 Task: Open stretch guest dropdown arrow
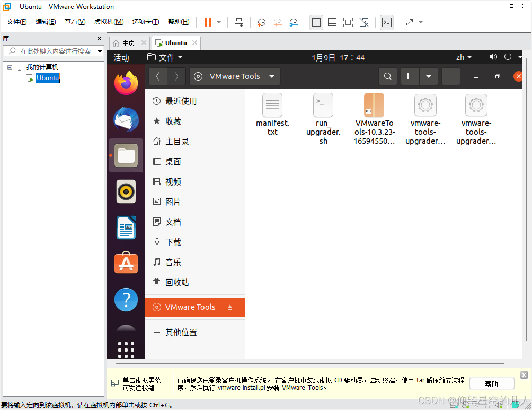pyautogui.click(x=421, y=22)
